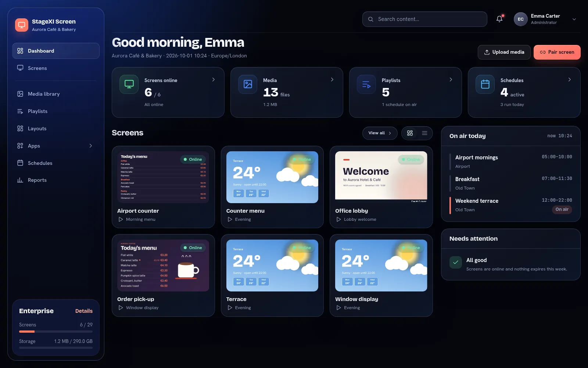Open Playlists in the sidebar
Screen dimensions: 588x368
pyautogui.click(x=56, y=111)
